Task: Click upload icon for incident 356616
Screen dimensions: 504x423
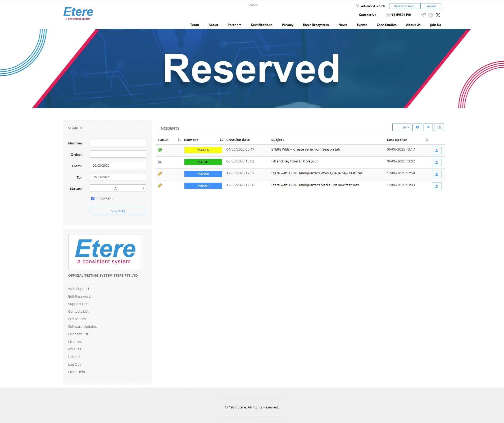Action: [437, 151]
